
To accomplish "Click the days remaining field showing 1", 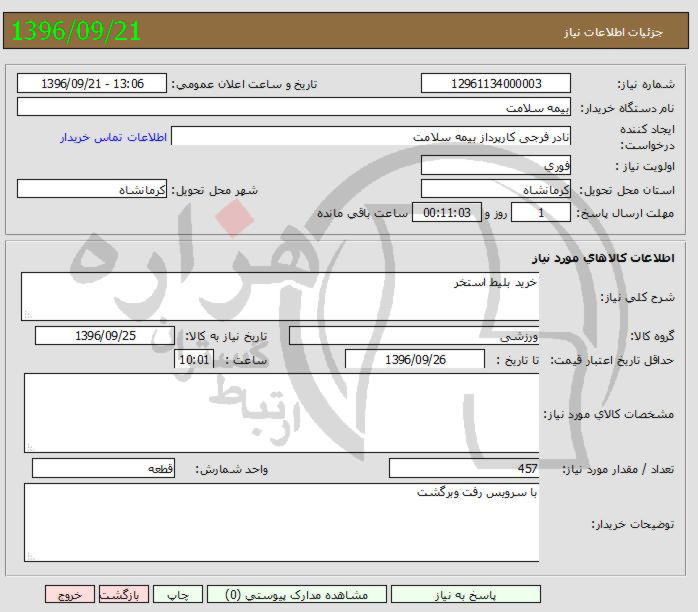I will click(541, 212).
